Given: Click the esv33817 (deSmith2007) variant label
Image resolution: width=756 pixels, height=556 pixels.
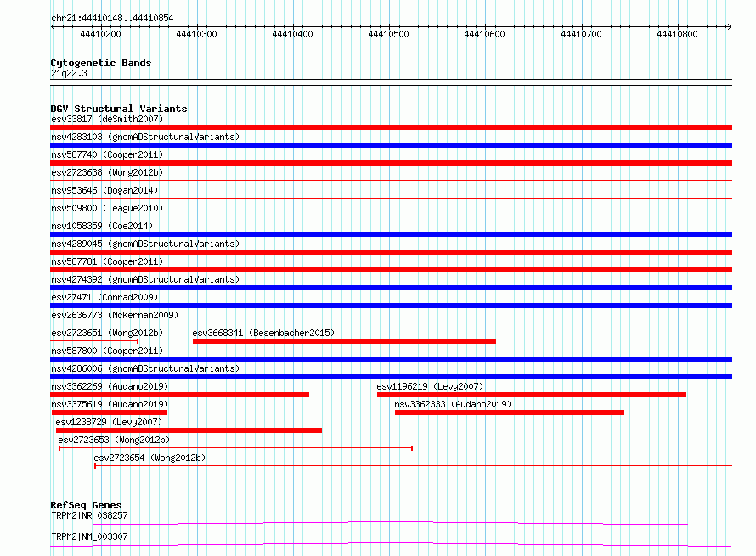Looking at the screenshot, I should click(x=107, y=119).
